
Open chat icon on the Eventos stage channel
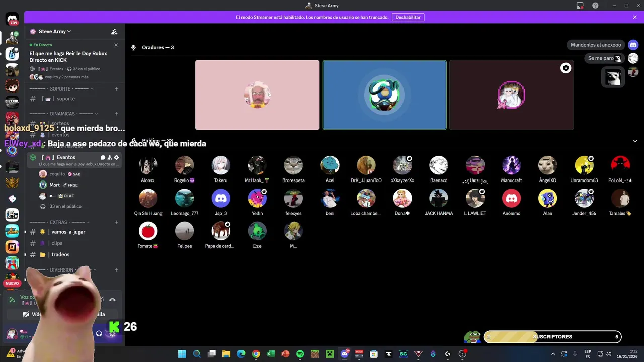(103, 158)
